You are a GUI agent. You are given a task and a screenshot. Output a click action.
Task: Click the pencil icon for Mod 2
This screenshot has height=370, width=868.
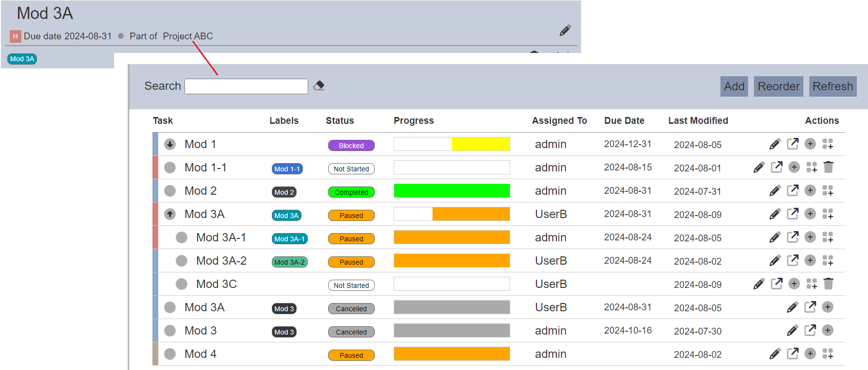(x=775, y=191)
